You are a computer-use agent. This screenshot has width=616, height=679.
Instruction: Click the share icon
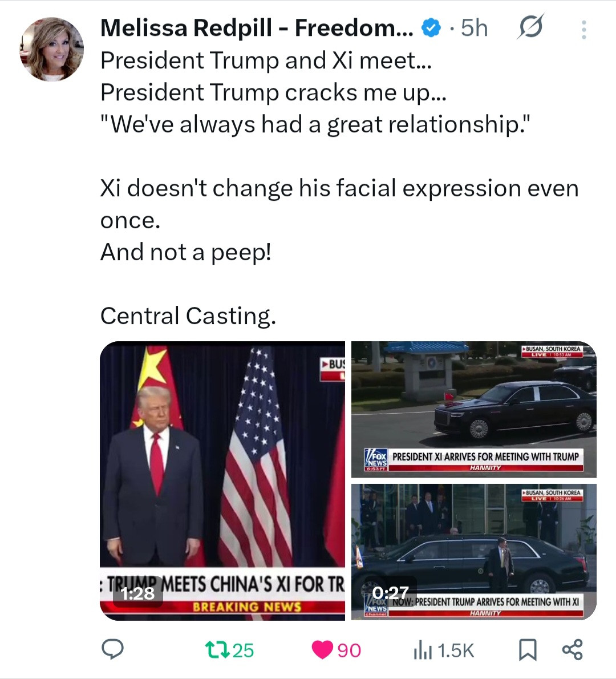point(572,650)
